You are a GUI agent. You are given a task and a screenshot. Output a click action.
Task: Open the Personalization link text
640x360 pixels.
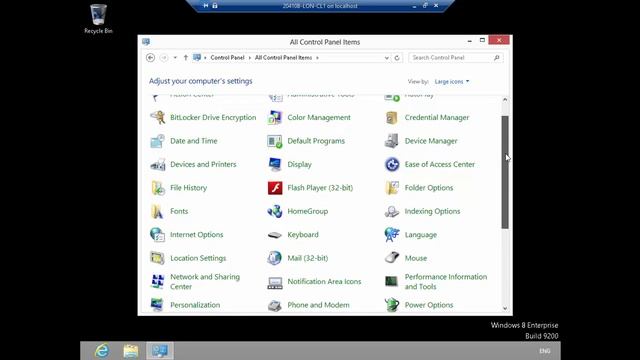195,305
